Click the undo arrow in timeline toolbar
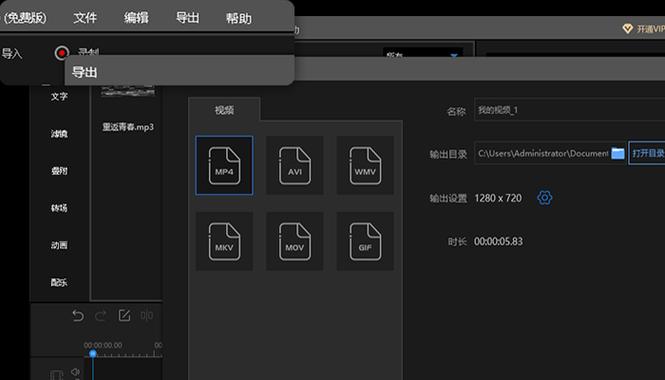The height and width of the screenshot is (380, 665). [x=78, y=316]
